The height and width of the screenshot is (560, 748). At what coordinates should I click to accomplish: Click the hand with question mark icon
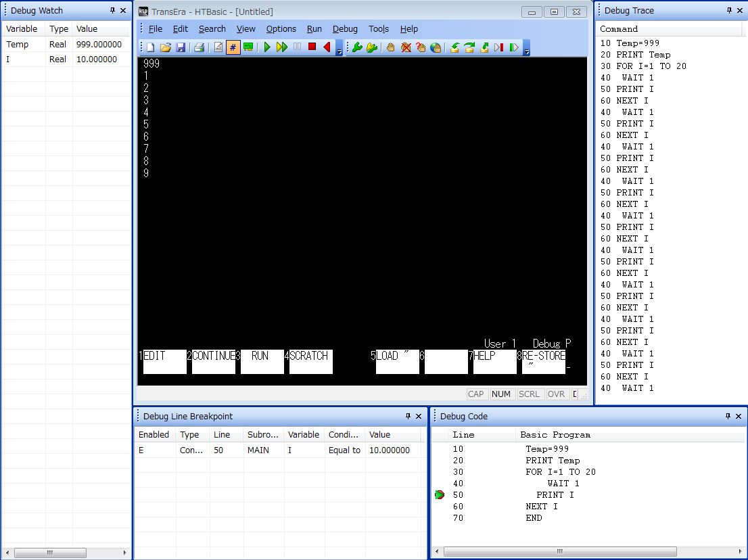pos(421,47)
